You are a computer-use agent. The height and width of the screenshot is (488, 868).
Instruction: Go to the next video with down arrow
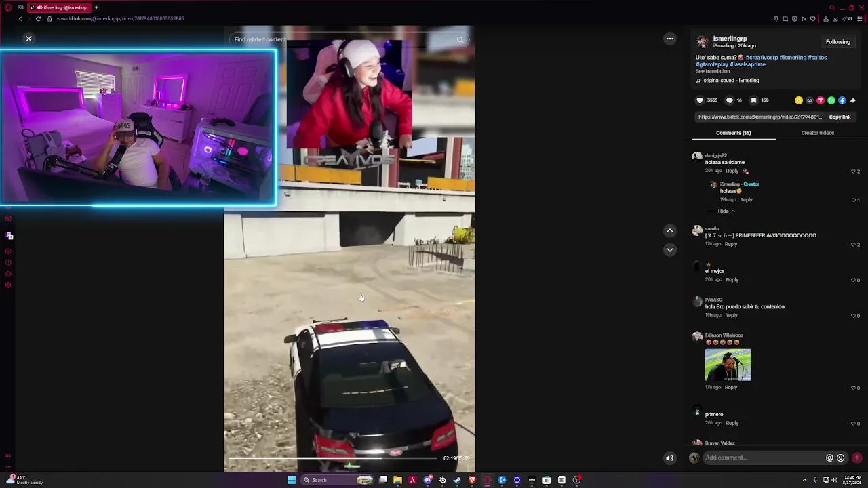pyautogui.click(x=670, y=250)
